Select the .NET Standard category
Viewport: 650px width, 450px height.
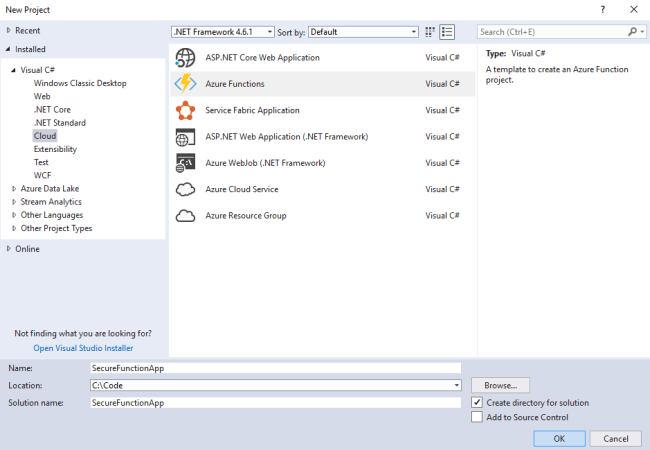(x=60, y=123)
